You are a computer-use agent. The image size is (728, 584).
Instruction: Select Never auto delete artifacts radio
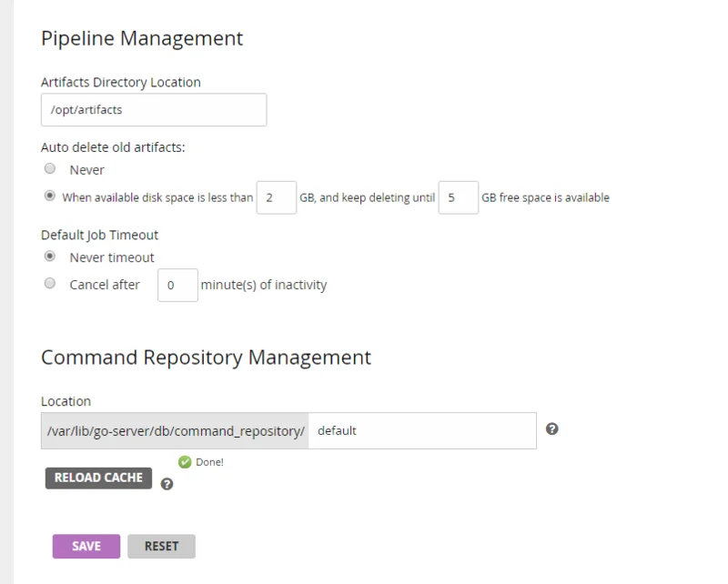point(50,168)
